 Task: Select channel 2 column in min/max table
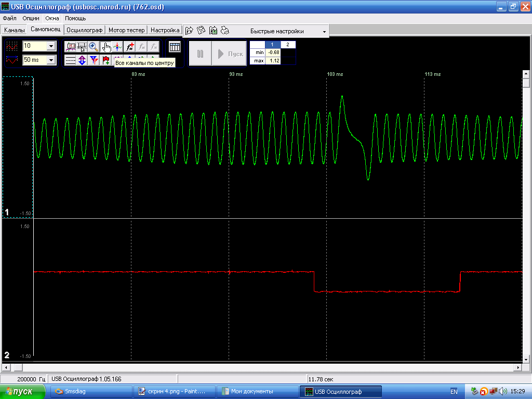tap(288, 45)
